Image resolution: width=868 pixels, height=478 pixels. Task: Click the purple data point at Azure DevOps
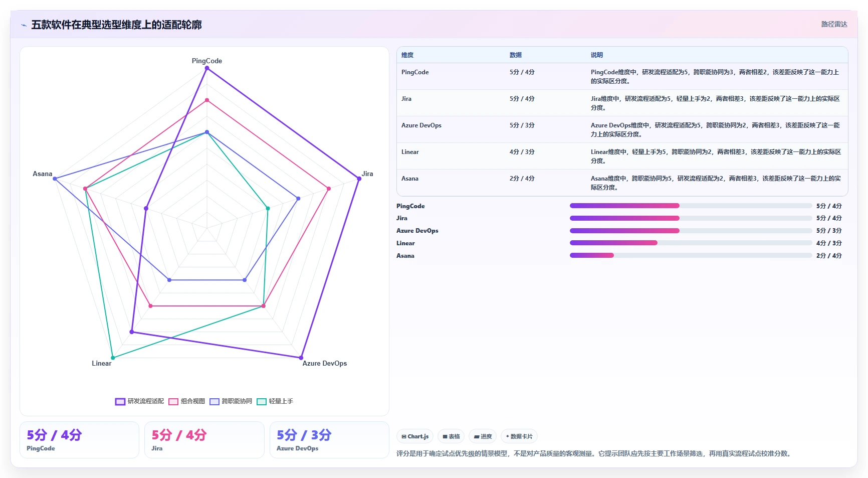[x=301, y=358]
